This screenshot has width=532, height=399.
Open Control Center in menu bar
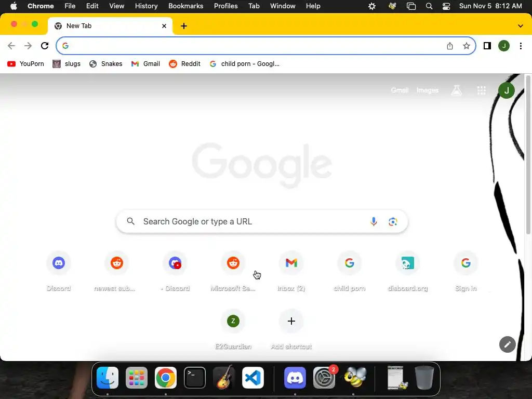point(446,6)
